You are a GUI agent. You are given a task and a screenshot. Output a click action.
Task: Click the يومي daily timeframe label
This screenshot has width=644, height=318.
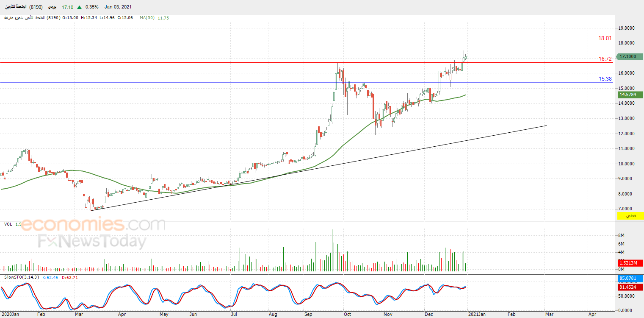coord(52,7)
